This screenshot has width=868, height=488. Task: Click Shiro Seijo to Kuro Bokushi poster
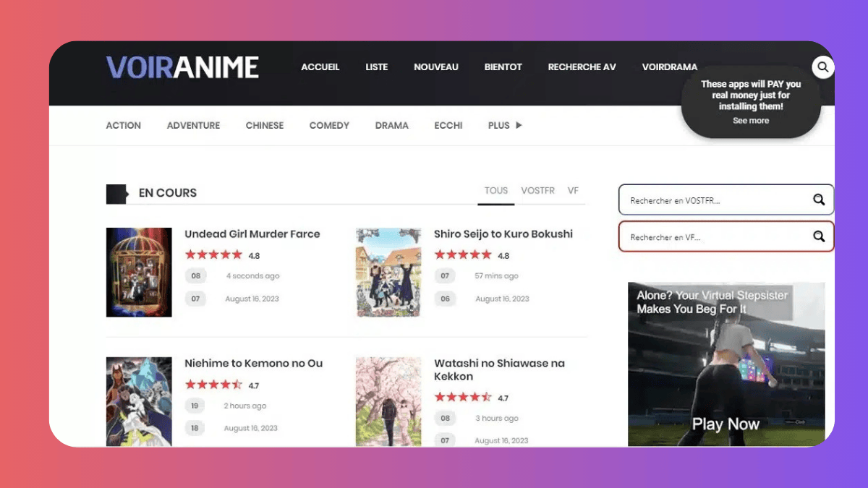point(388,273)
